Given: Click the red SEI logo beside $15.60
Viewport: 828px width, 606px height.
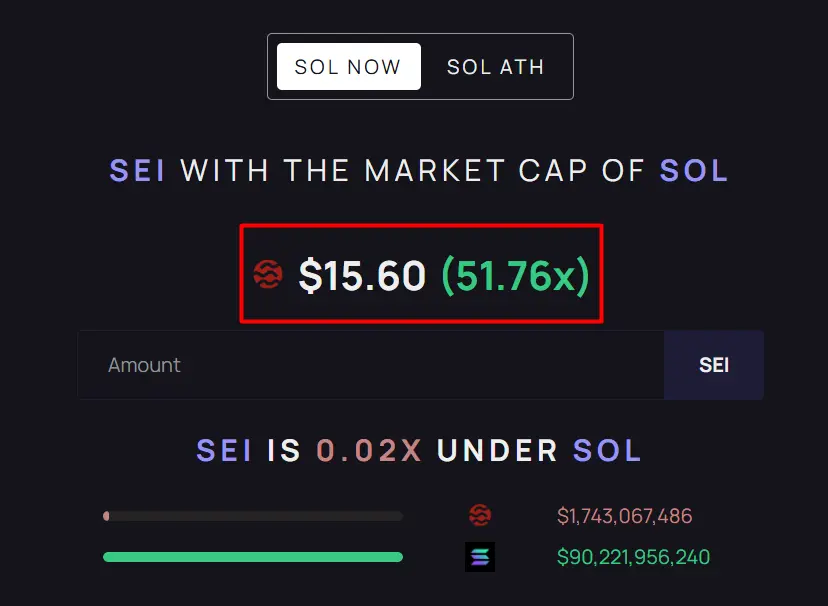Looking at the screenshot, I should coord(268,274).
